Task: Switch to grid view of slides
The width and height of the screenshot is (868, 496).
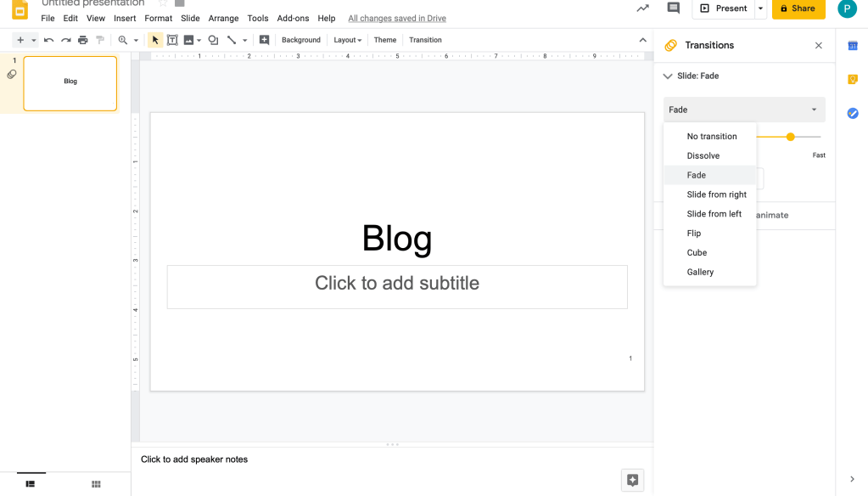Action: click(96, 484)
